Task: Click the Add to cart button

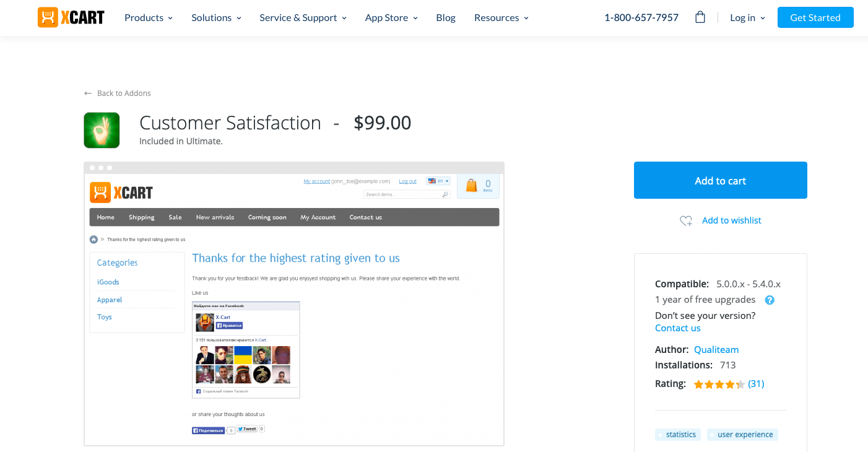Action: (x=720, y=180)
